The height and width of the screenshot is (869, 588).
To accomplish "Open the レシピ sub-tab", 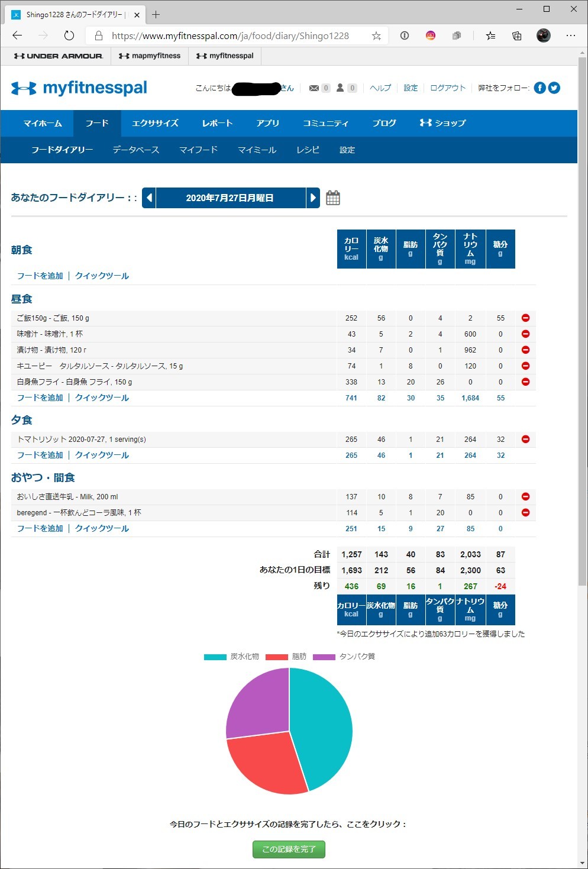I will 308,150.
